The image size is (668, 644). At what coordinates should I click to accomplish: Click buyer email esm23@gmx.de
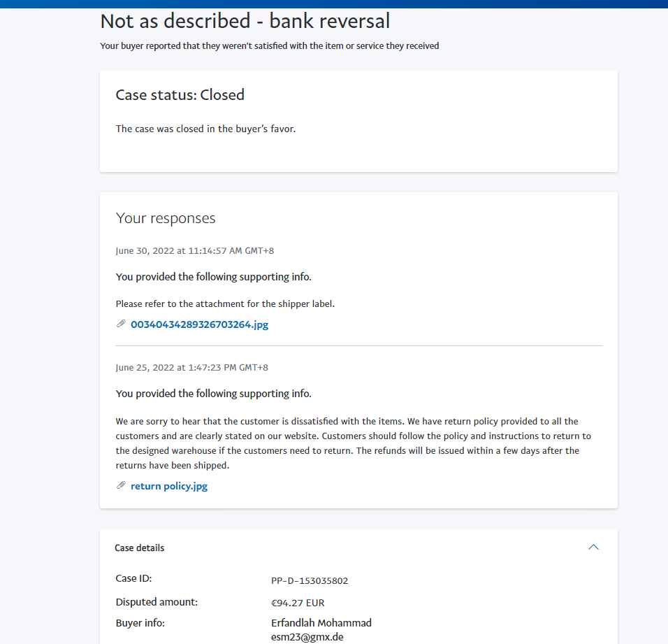point(307,637)
